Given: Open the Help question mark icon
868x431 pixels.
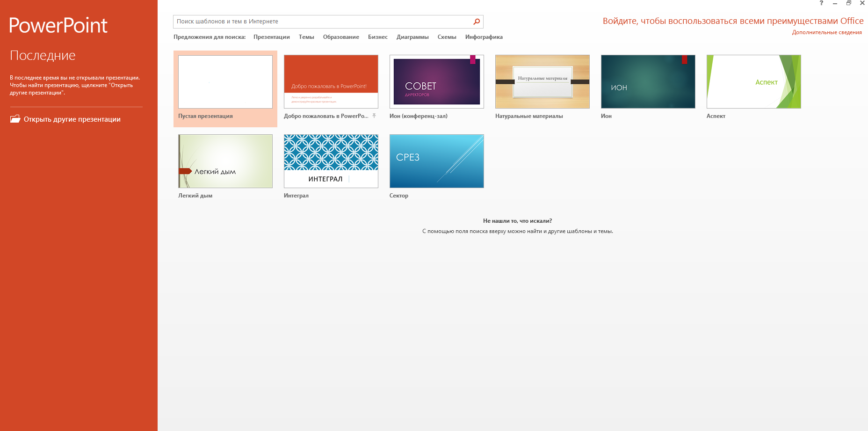Looking at the screenshot, I should tap(821, 3).
